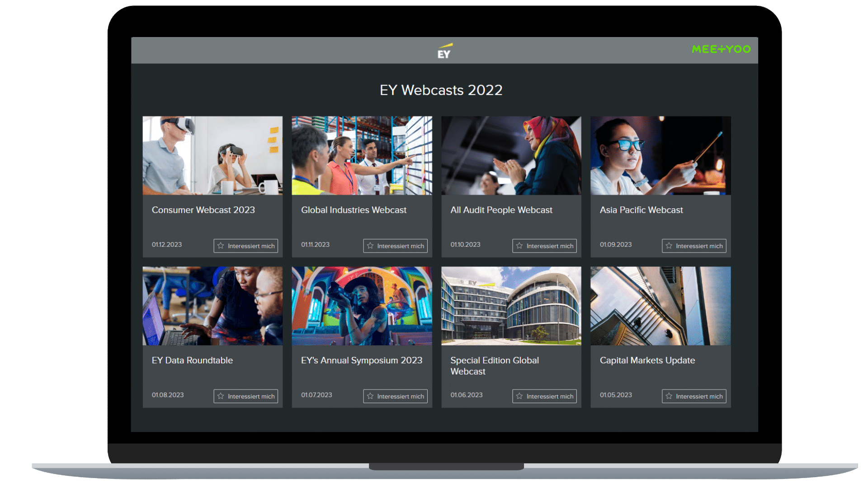This screenshot has width=868, height=488.
Task: Click the date 01.10.2023 on All Audit People Webcast
Action: (465, 244)
